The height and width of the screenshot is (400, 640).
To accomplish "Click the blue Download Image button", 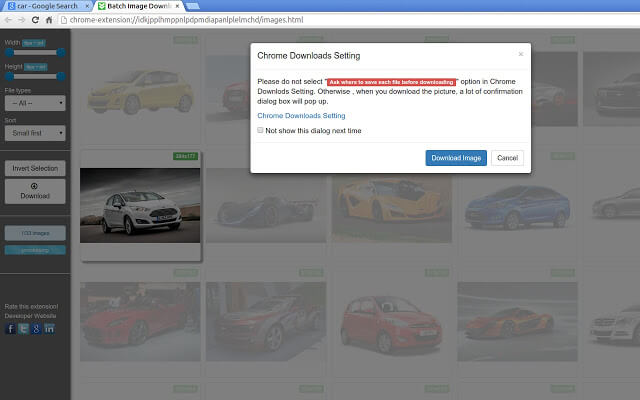I will click(456, 158).
